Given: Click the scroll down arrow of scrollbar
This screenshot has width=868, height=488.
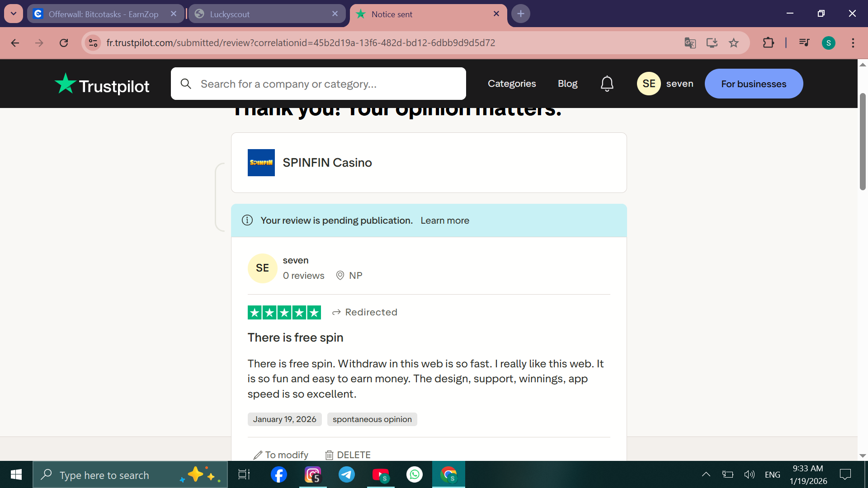Looking at the screenshot, I should [x=863, y=456].
